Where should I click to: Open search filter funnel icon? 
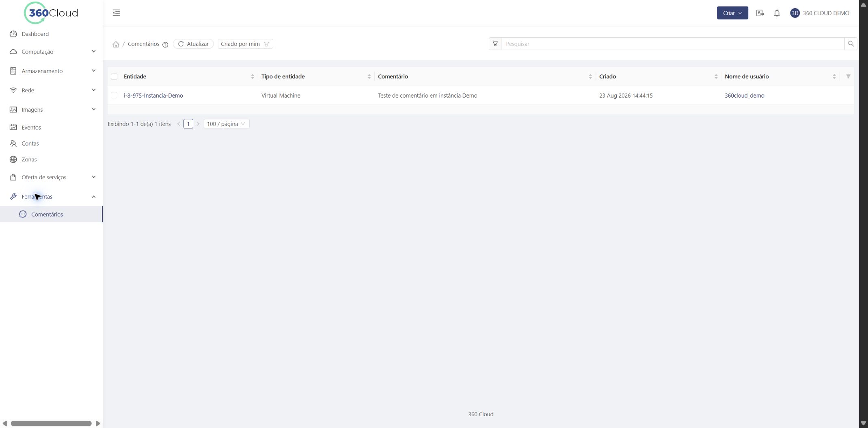pos(495,44)
